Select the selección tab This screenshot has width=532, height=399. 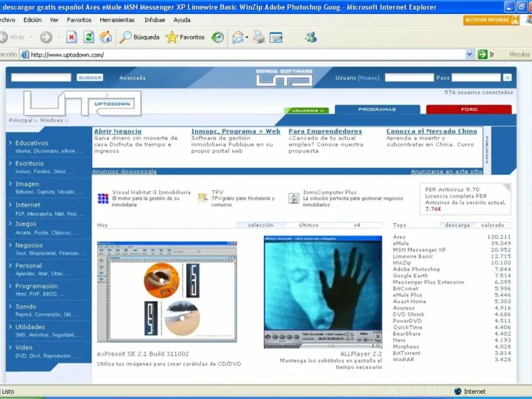pos(261,225)
